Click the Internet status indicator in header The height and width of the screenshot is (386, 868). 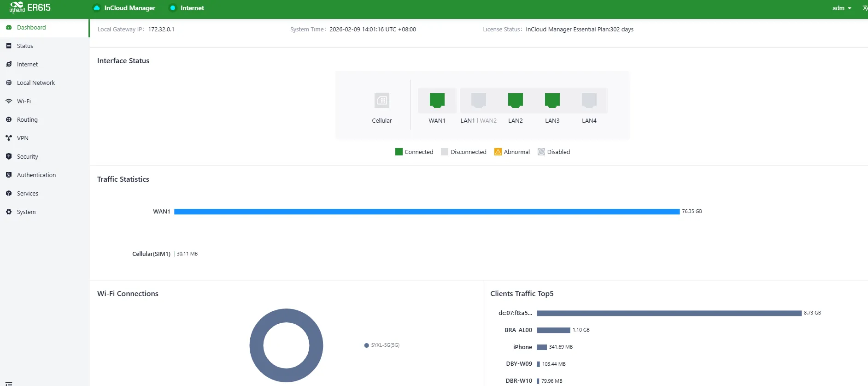(x=187, y=8)
